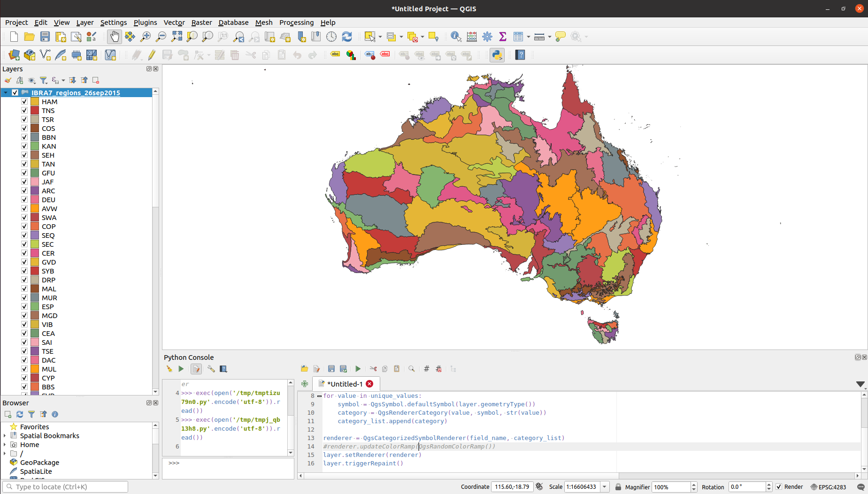Uncheck the TNS category
Screen dimensions: 868x494
pyautogui.click(x=24, y=110)
